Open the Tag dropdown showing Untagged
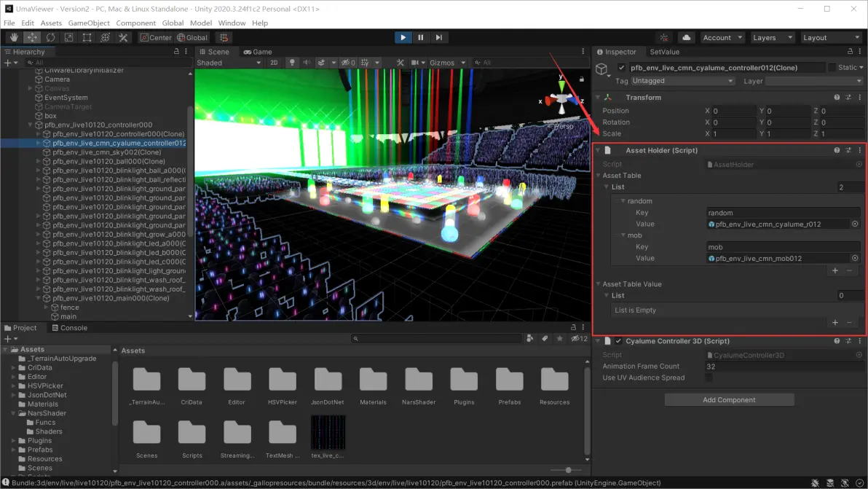This screenshot has height=489, width=868. (682, 81)
